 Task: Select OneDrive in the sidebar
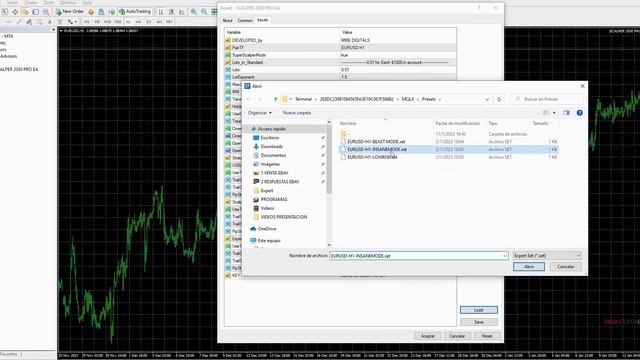pos(267,229)
